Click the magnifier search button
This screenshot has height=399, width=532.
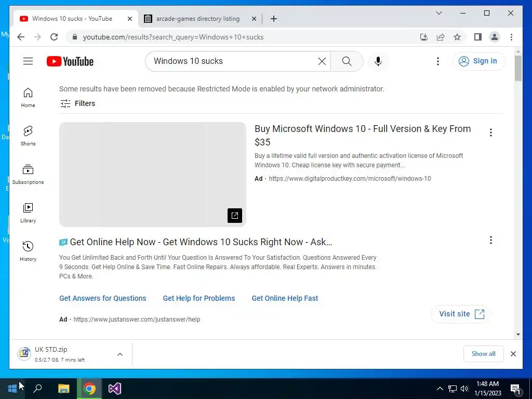347,61
